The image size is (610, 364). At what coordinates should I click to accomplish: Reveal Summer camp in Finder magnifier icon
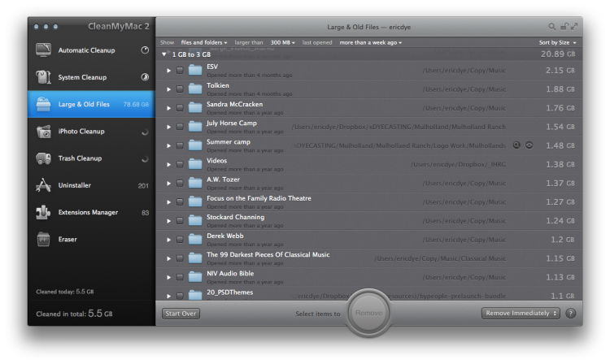point(516,145)
